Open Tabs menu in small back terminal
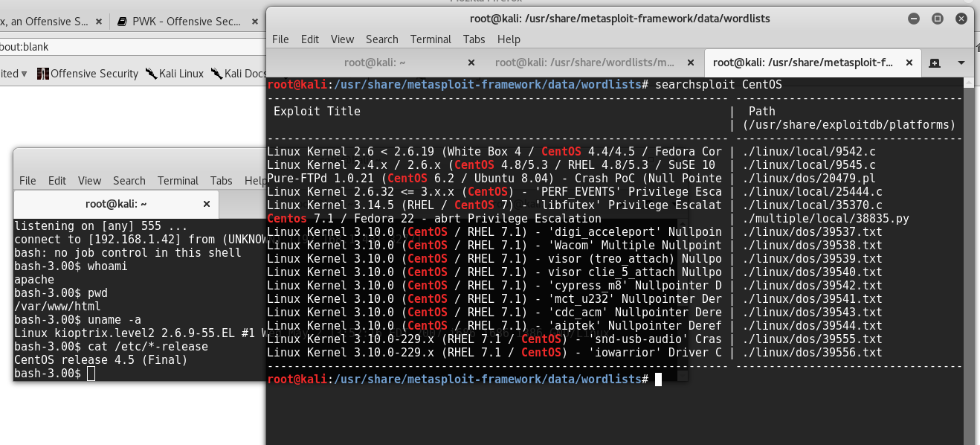Viewport: 980px width, 445px height. 222,181
